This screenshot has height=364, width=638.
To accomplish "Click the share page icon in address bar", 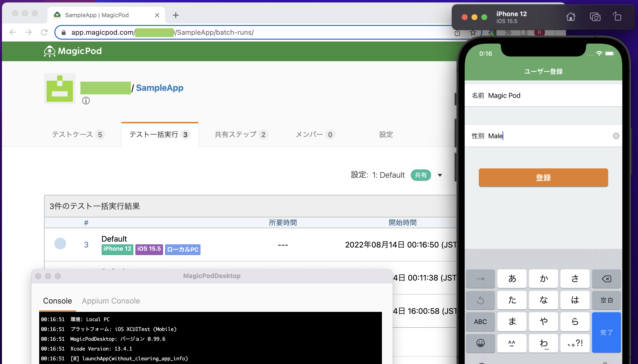I will coord(457,33).
